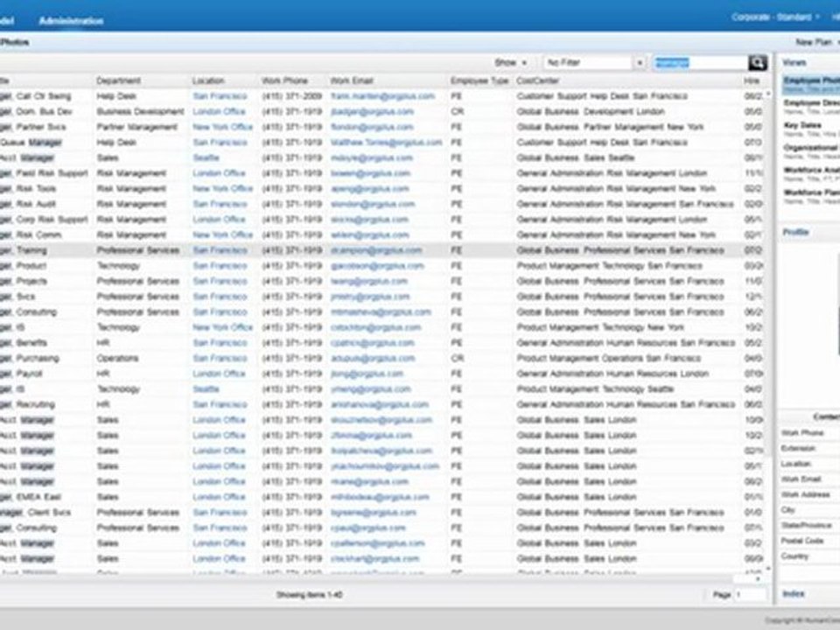
Task: Click 'Product Management Technology Seattle' cost center cell
Action: [x=595, y=389]
